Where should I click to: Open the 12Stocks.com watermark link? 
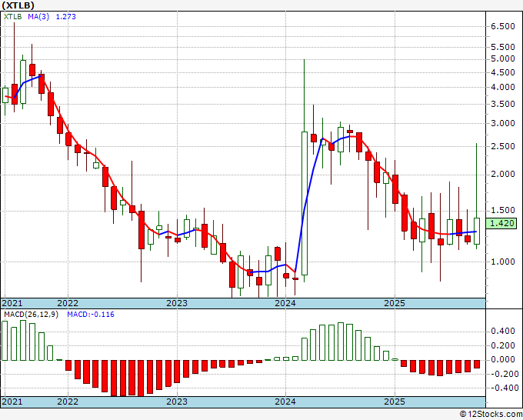click(x=491, y=415)
